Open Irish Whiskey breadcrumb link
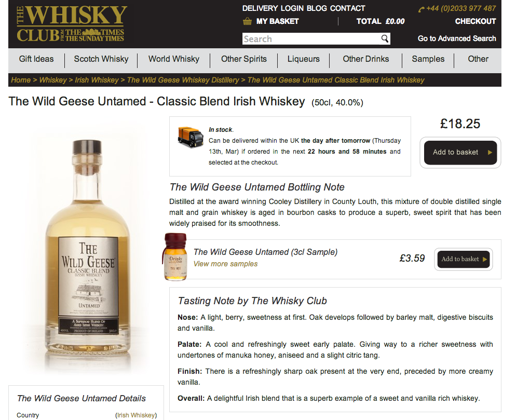Image resolution: width=530 pixels, height=420 pixels. (97, 80)
